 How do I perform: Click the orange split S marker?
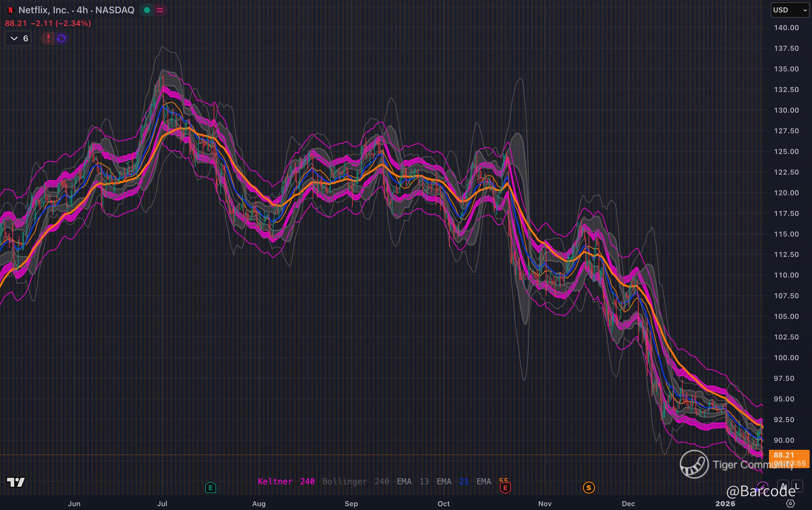click(x=588, y=487)
